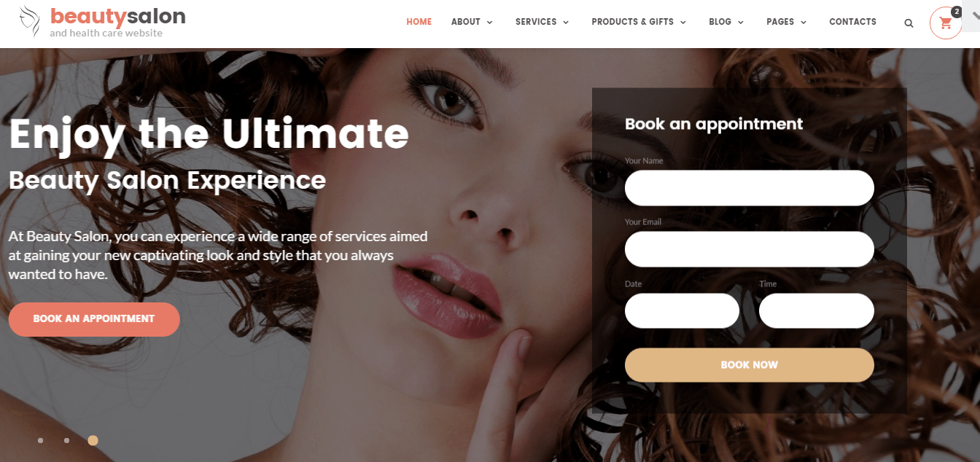This screenshot has height=462, width=980.
Task: Select the first slider dot
Action: [x=40, y=440]
